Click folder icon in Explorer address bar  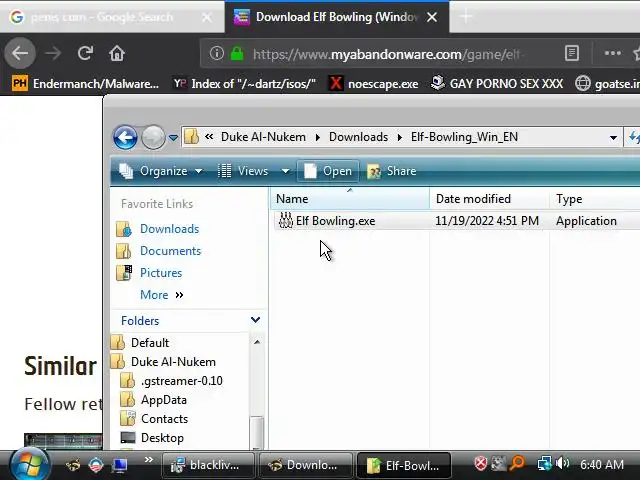tap(191, 137)
